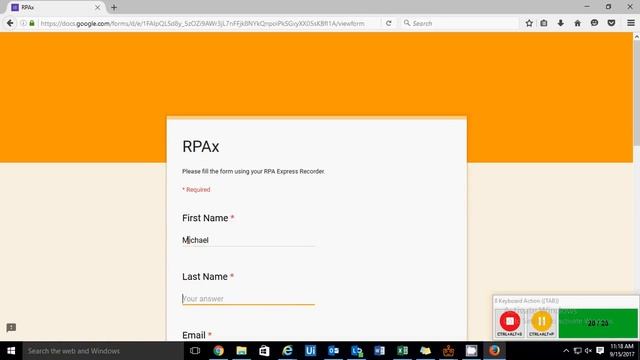Show hidden system tray icons chevron
640x360 pixels.
click(566, 351)
